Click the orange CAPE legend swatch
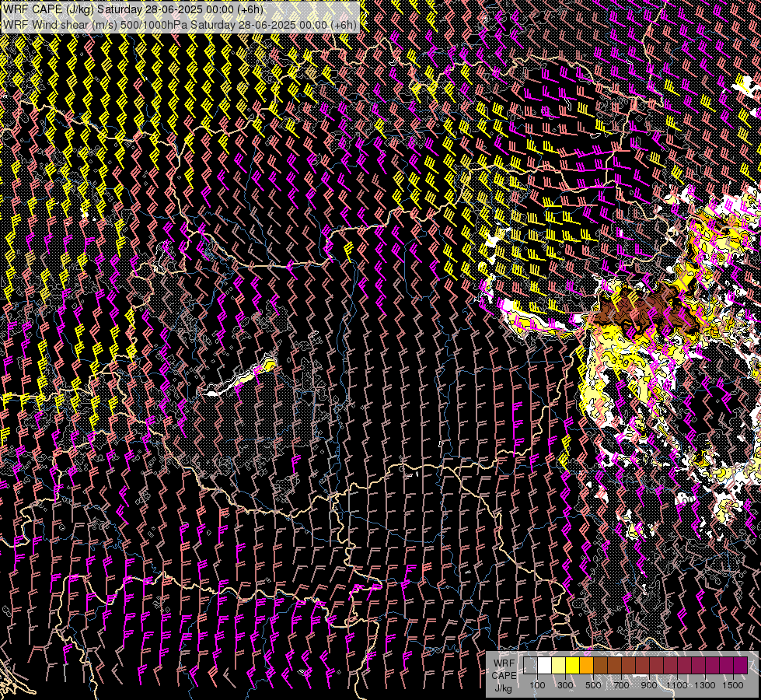This screenshot has height=700, width=761. tap(586, 665)
